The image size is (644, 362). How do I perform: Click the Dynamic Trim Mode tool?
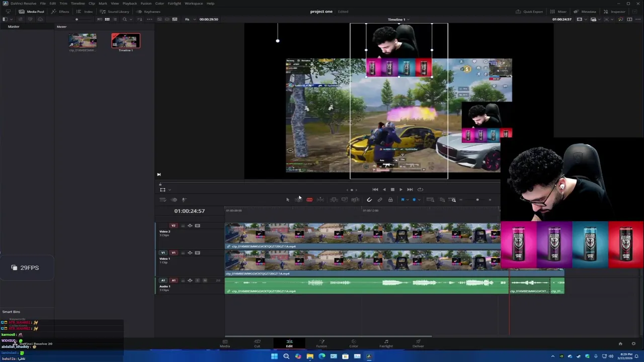(320, 200)
